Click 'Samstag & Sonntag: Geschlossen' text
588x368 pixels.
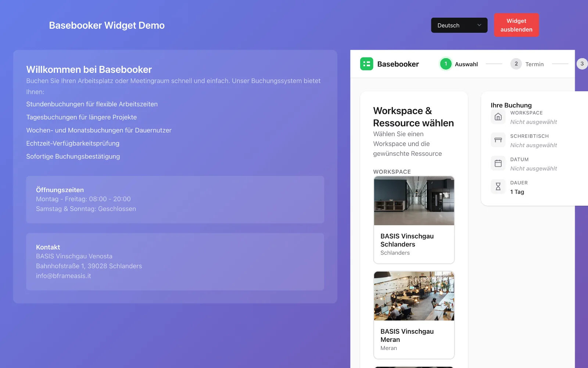point(86,209)
